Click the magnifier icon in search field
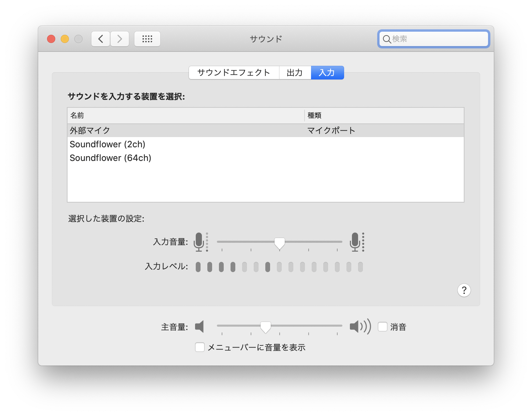 [x=386, y=39]
